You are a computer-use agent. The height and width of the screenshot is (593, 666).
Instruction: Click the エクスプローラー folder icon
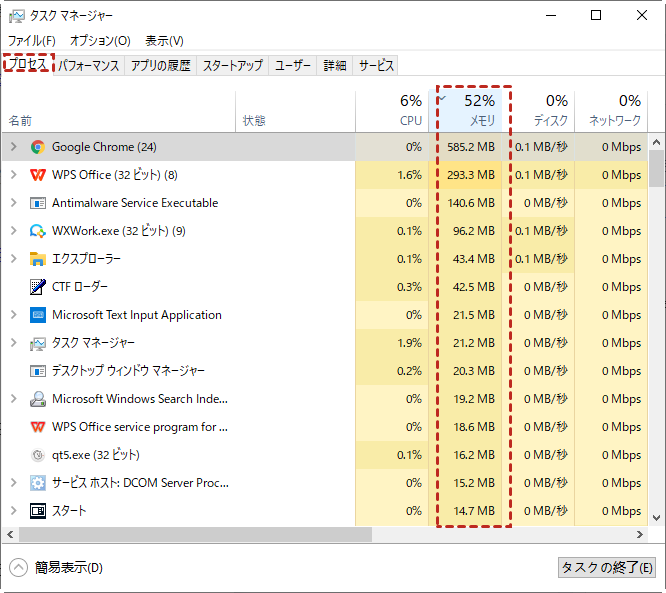pos(38,259)
